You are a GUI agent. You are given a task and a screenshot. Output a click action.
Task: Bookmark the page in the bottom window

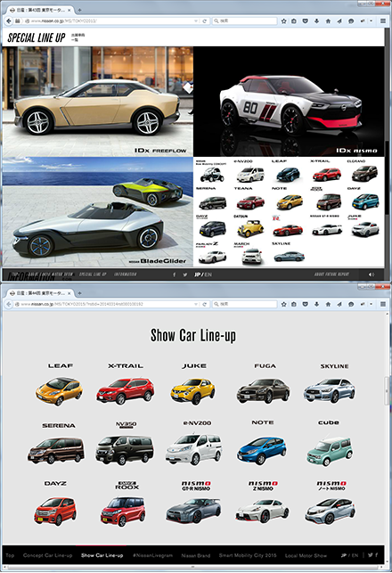click(284, 304)
